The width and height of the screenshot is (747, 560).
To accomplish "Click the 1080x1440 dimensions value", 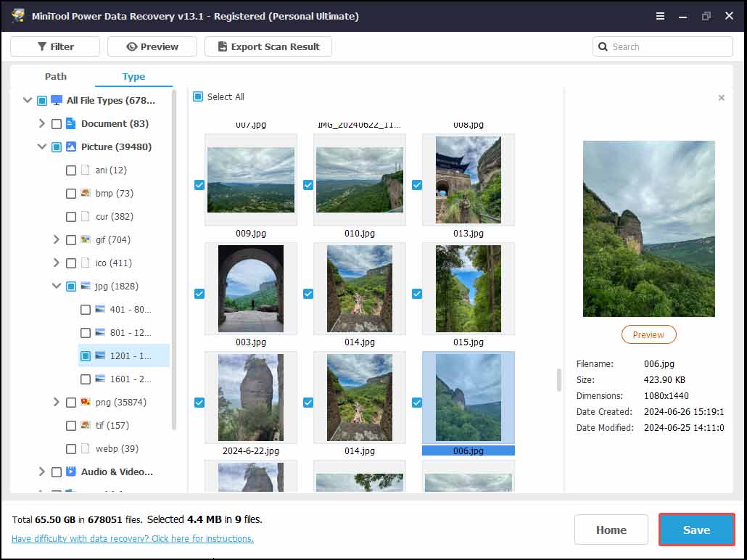I will click(x=666, y=395).
